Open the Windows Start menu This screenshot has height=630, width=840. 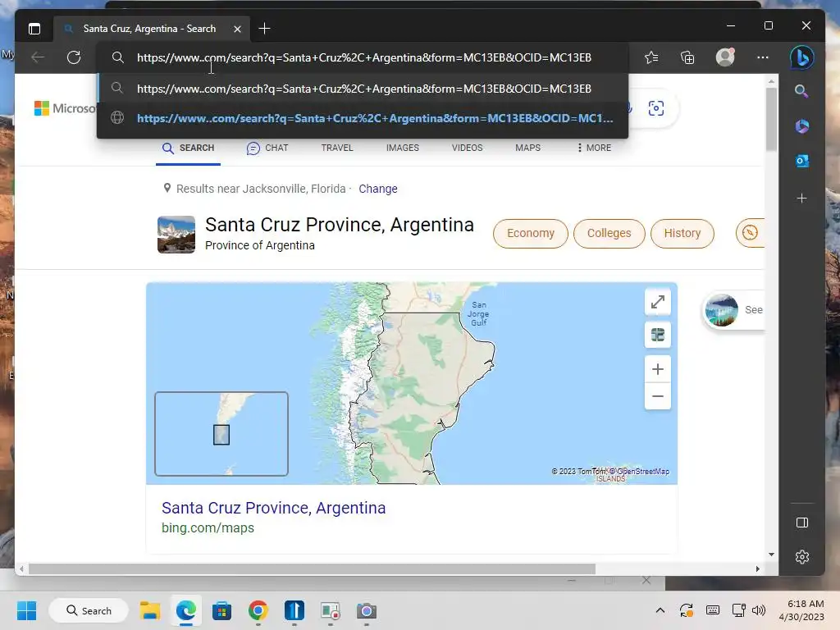click(26, 610)
